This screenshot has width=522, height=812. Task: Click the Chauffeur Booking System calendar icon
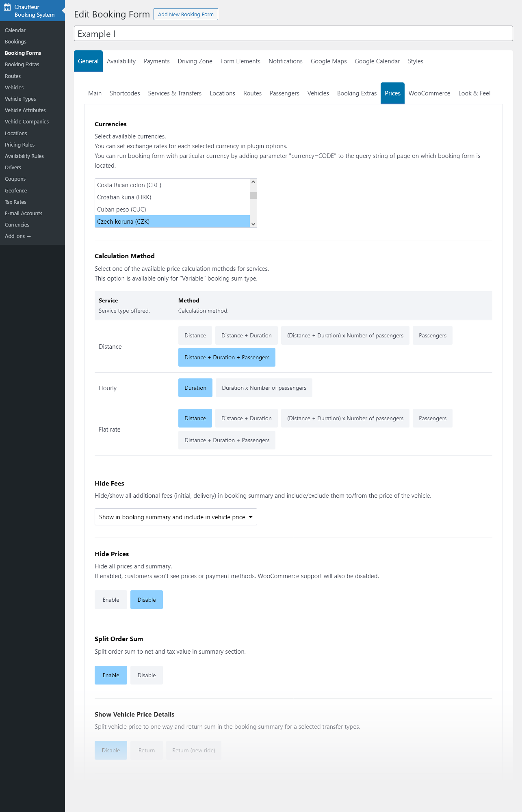pos(7,7)
